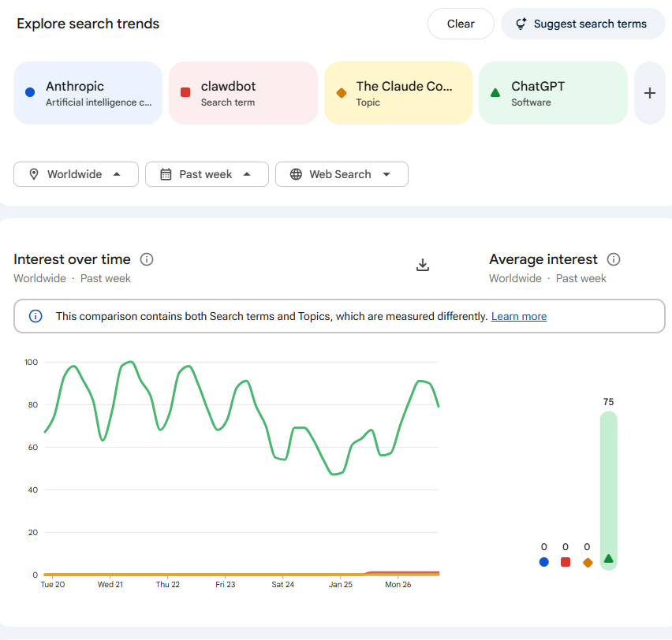Click the orange diamond in average chart

588,563
